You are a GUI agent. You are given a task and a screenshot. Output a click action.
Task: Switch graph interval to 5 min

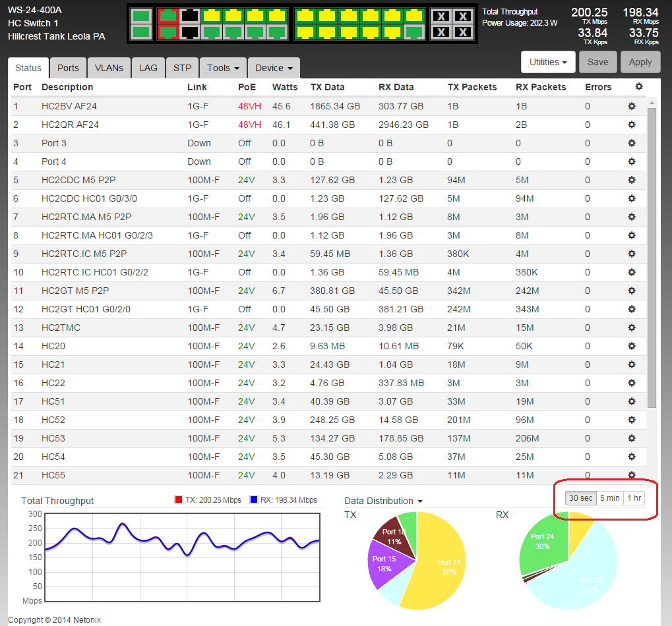(609, 498)
